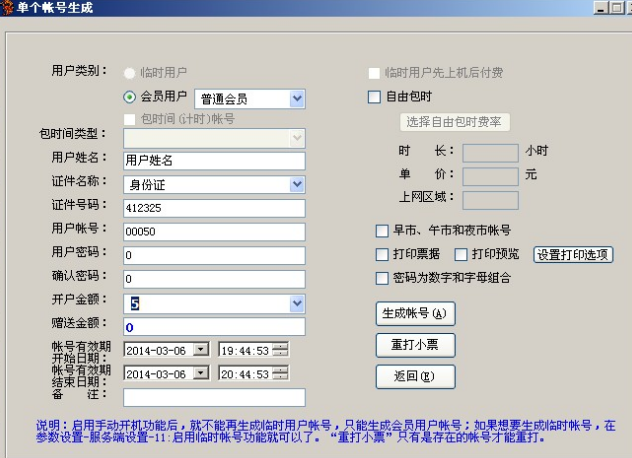Click the 单价 price input field
Screen dimensions: 632x458
pyautogui.click(x=490, y=177)
